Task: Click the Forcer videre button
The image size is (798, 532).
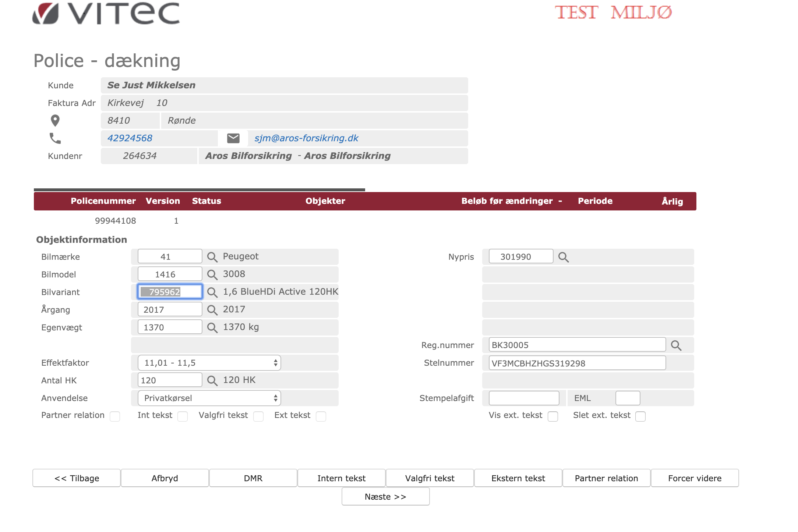Action: pos(694,478)
